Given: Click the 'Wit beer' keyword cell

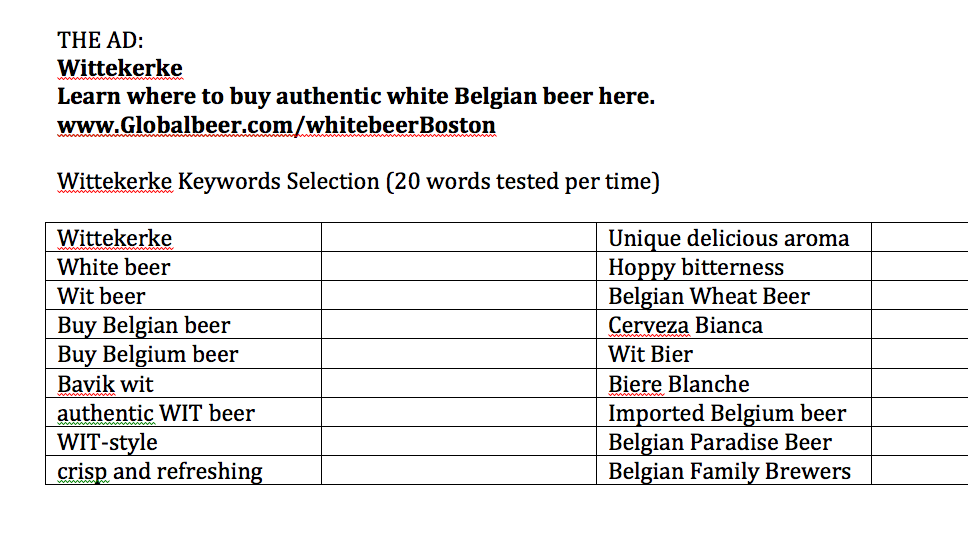Looking at the screenshot, I should (x=183, y=296).
